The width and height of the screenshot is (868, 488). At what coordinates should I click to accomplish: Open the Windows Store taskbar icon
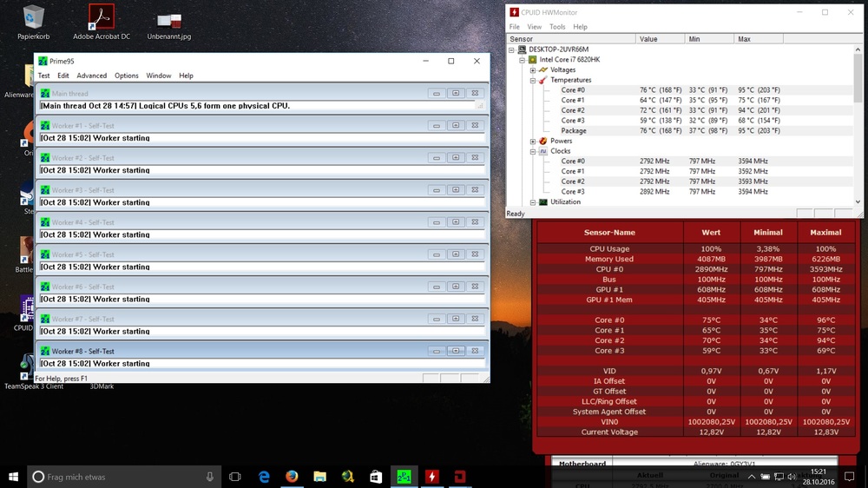(375, 477)
